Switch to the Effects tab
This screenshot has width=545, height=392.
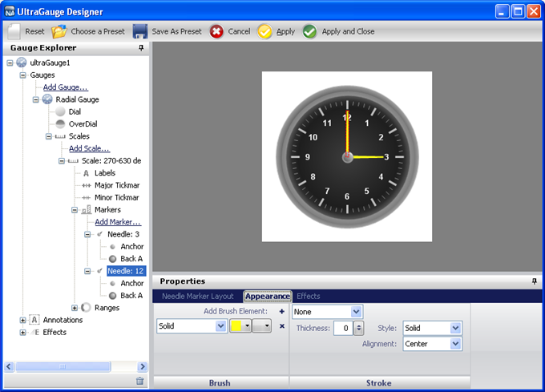click(309, 296)
